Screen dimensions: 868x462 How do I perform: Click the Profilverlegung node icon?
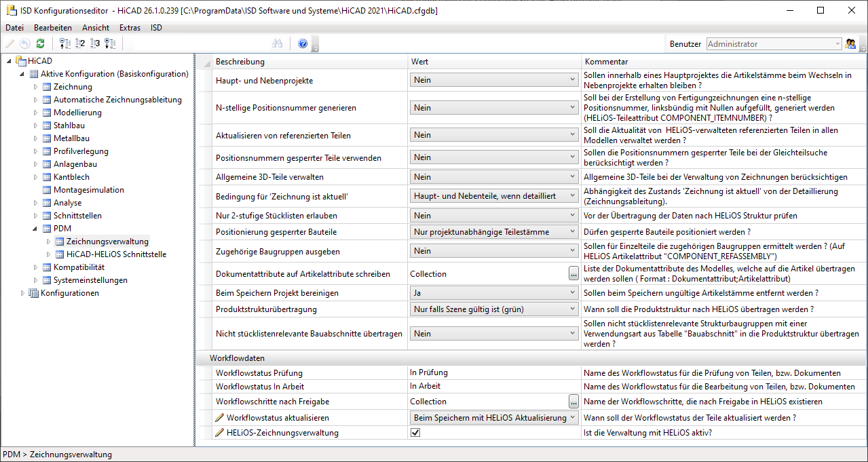[47, 151]
